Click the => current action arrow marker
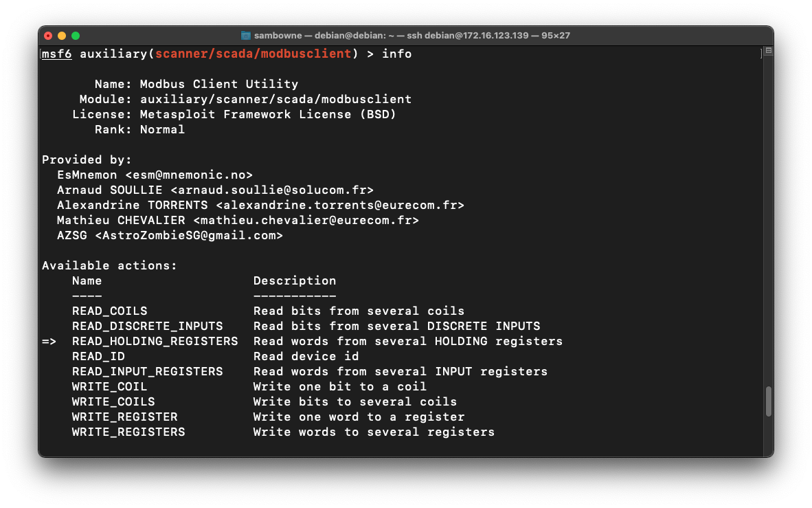The image size is (812, 508). [x=49, y=342]
